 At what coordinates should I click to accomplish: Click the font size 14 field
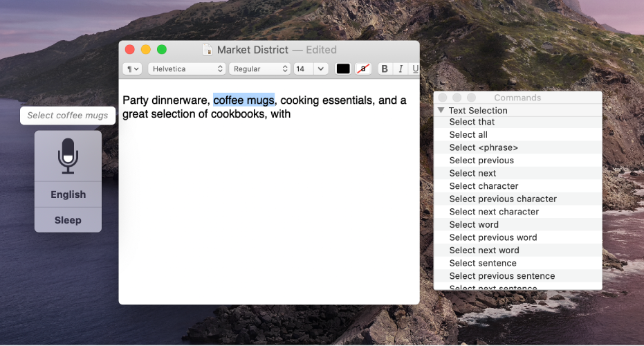click(304, 69)
